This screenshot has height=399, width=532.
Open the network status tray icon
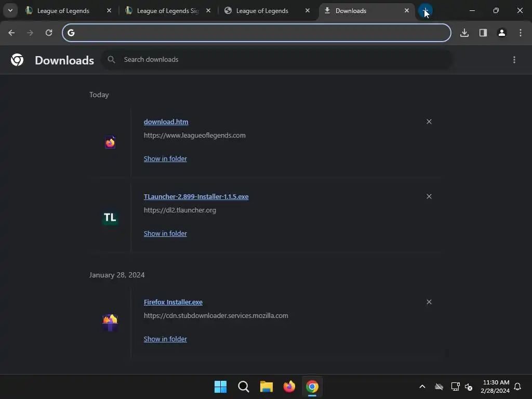click(x=455, y=387)
